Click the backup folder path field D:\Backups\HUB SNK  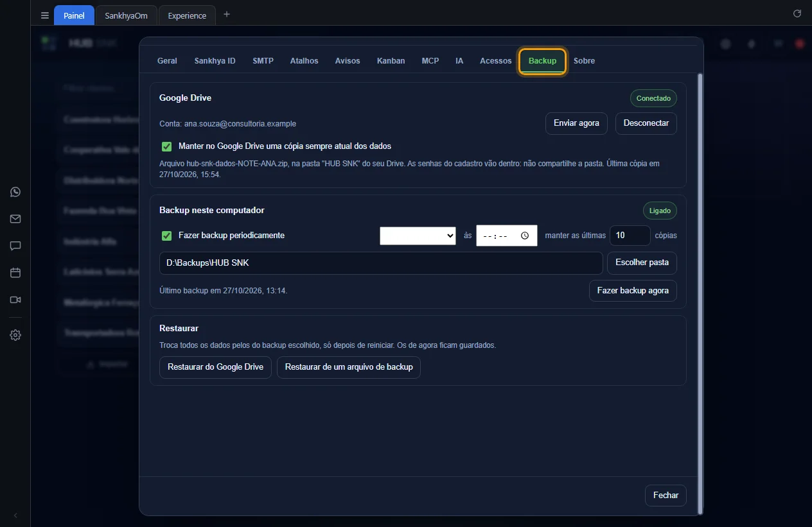click(x=381, y=263)
